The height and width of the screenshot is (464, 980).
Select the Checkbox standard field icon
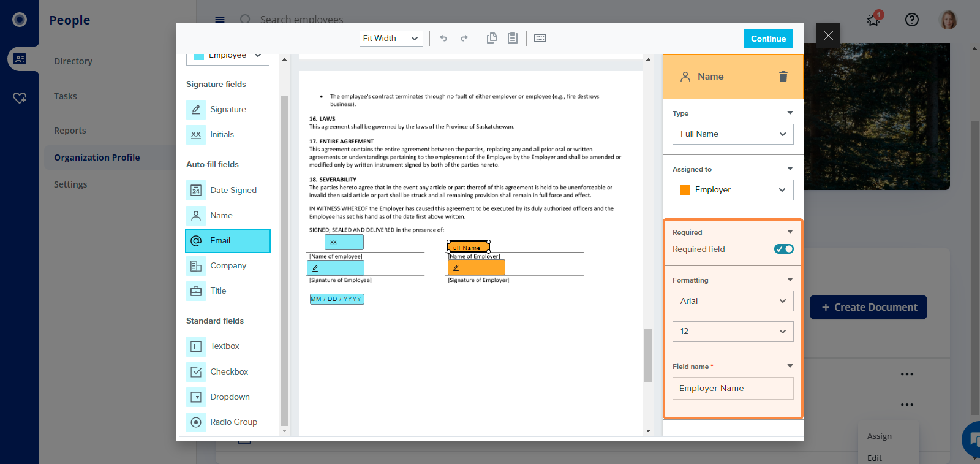click(196, 371)
